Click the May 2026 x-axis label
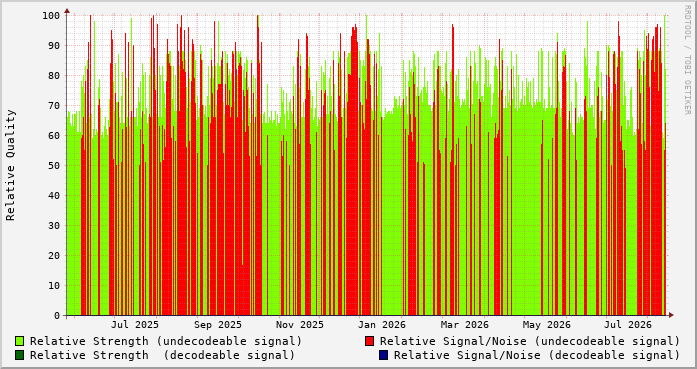 tap(547, 325)
